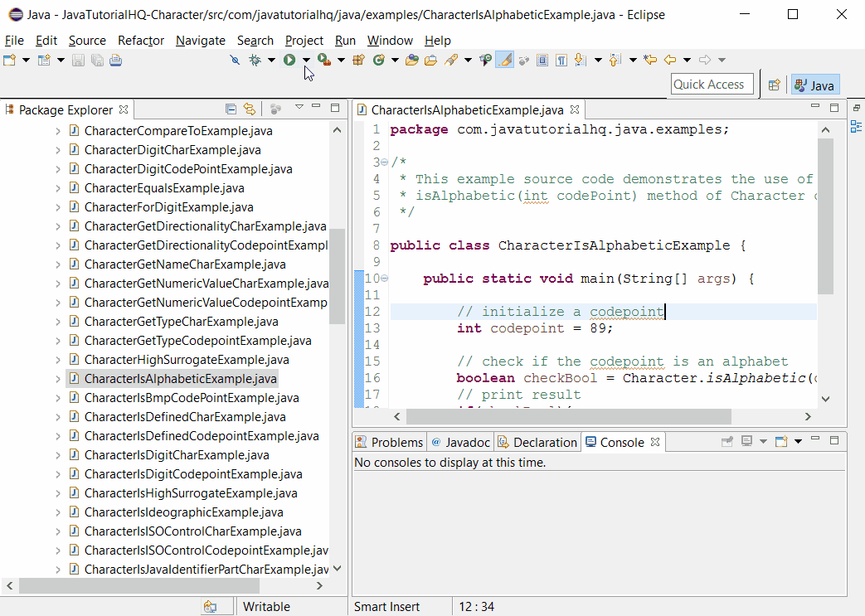Click the editor vertical scrollbar thumb
Image resolution: width=865 pixels, height=616 pixels.
[x=825, y=216]
